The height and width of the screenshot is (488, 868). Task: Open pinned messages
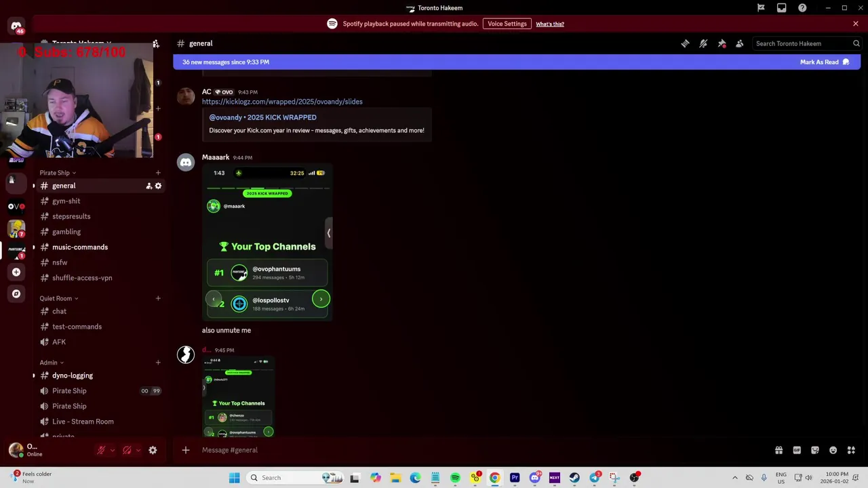[x=722, y=43]
